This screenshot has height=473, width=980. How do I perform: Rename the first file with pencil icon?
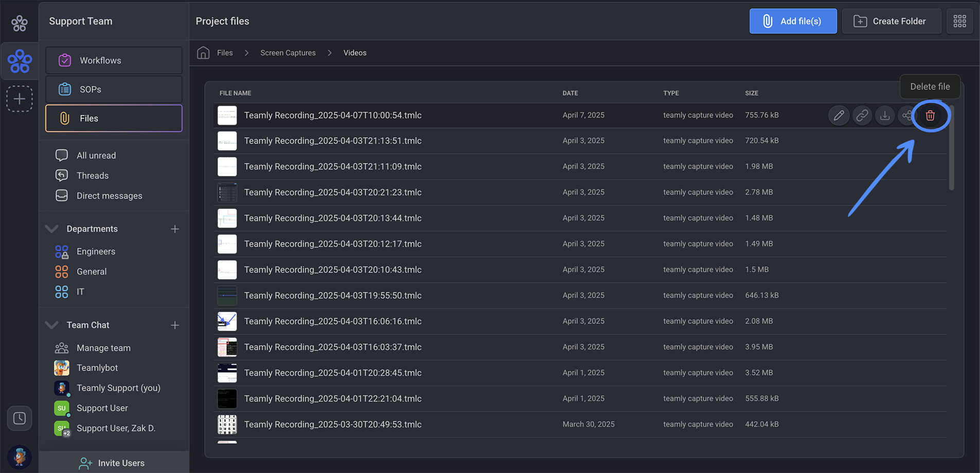[x=839, y=115]
